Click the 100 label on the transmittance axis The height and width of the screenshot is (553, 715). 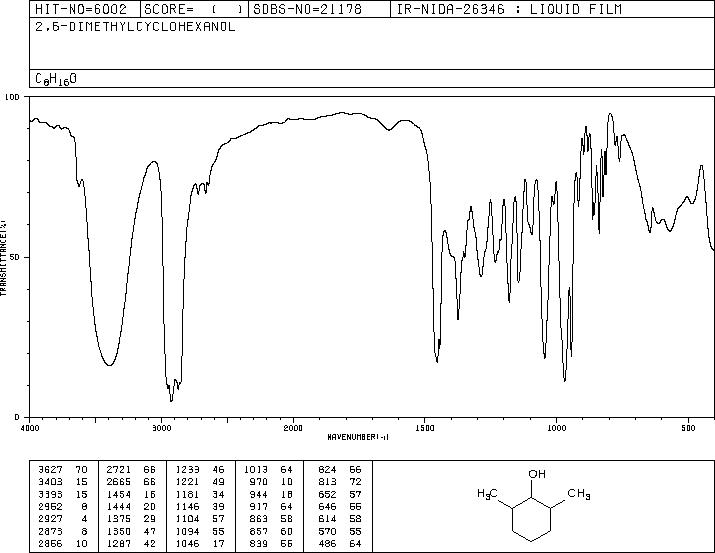(12, 97)
